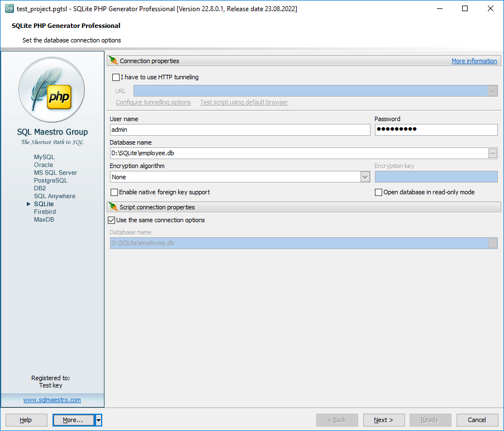Screen dimensions: 504x431
Task: Browse for database file with ellipsis button
Action: (x=492, y=153)
